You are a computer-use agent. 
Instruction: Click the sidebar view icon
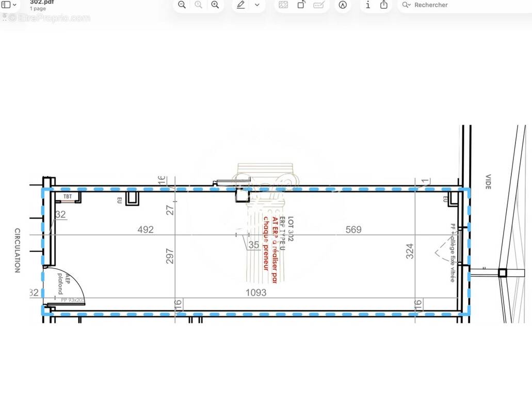click(x=6, y=5)
